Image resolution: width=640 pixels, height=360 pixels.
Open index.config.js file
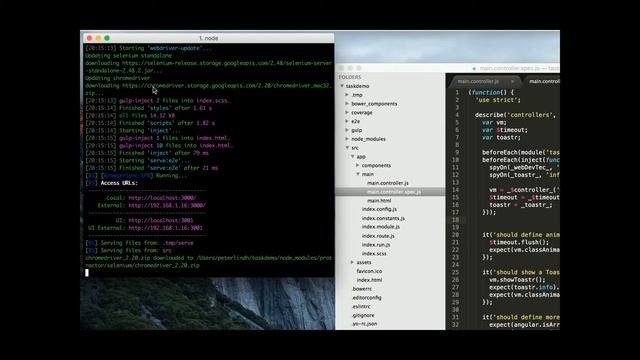379,209
